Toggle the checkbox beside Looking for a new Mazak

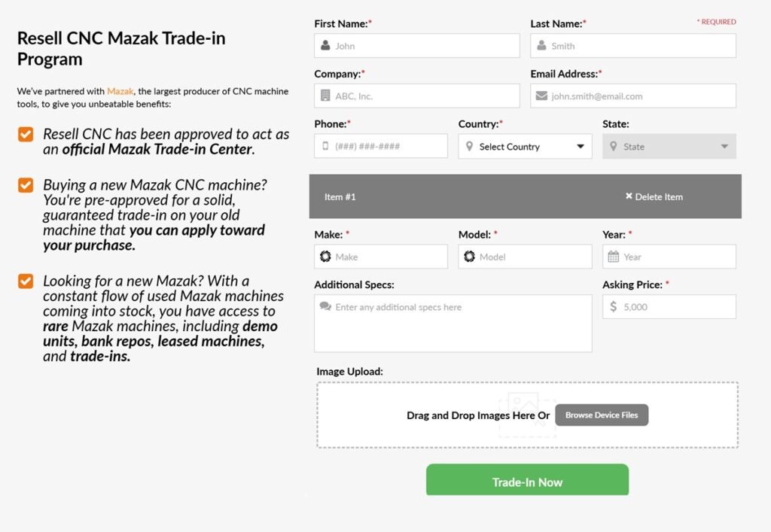point(26,281)
